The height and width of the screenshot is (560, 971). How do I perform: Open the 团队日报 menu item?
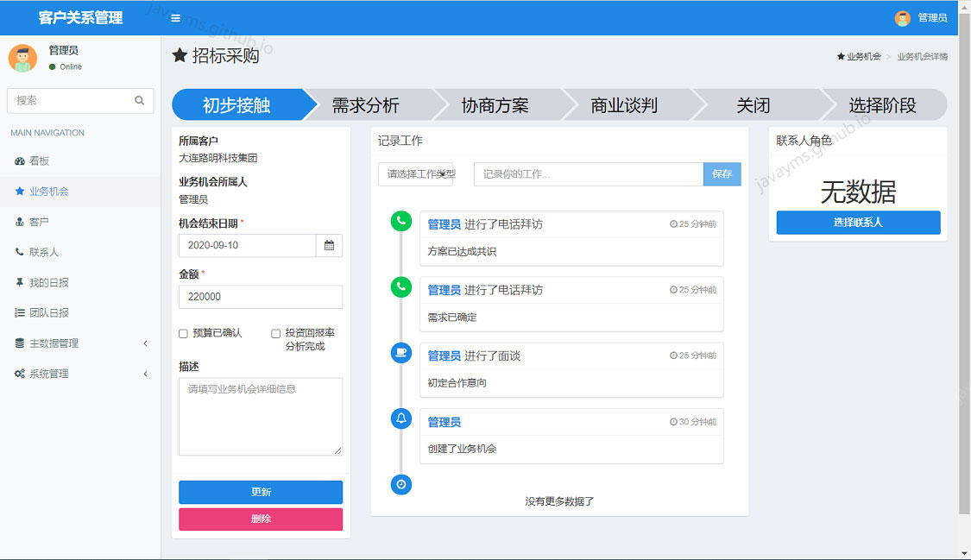coord(80,312)
